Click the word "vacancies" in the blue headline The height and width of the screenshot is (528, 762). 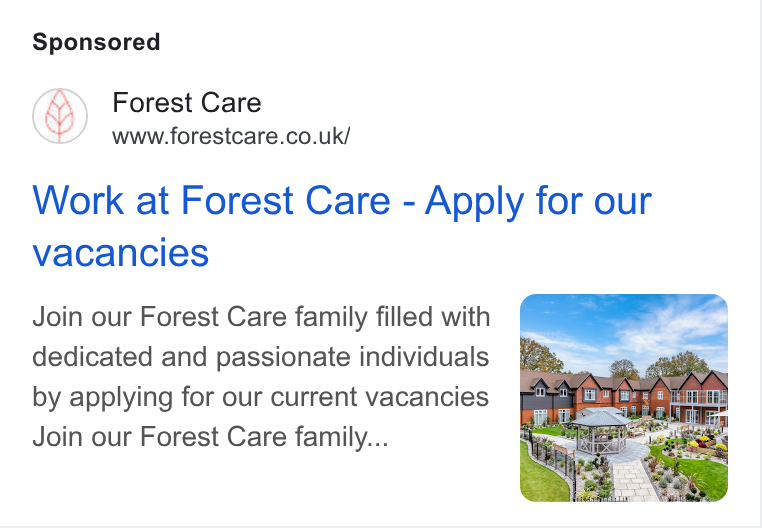click(x=121, y=253)
